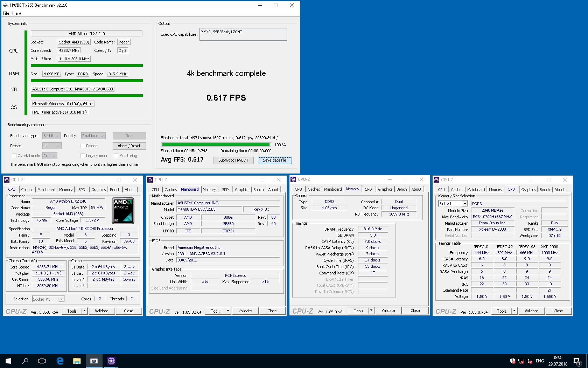This screenshot has height=368, width=588.
Task: Click the HWBOT x265 window title icon
Action: point(5,5)
